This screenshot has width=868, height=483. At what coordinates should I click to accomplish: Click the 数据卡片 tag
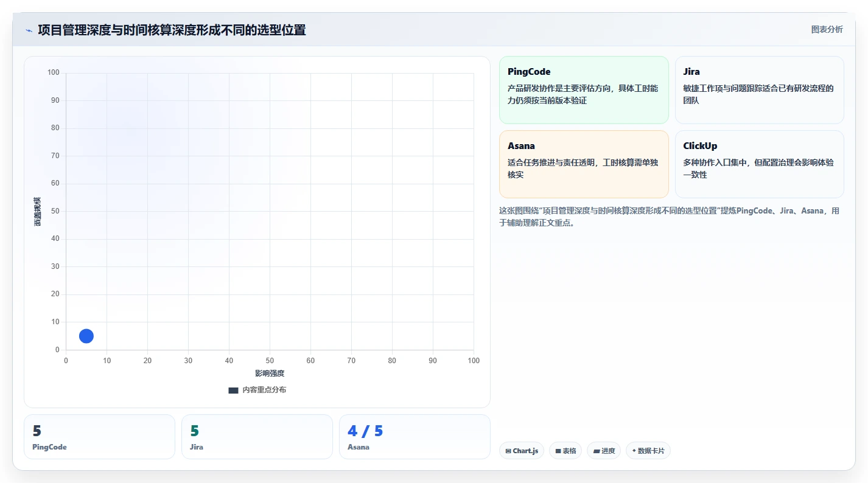[x=648, y=451]
